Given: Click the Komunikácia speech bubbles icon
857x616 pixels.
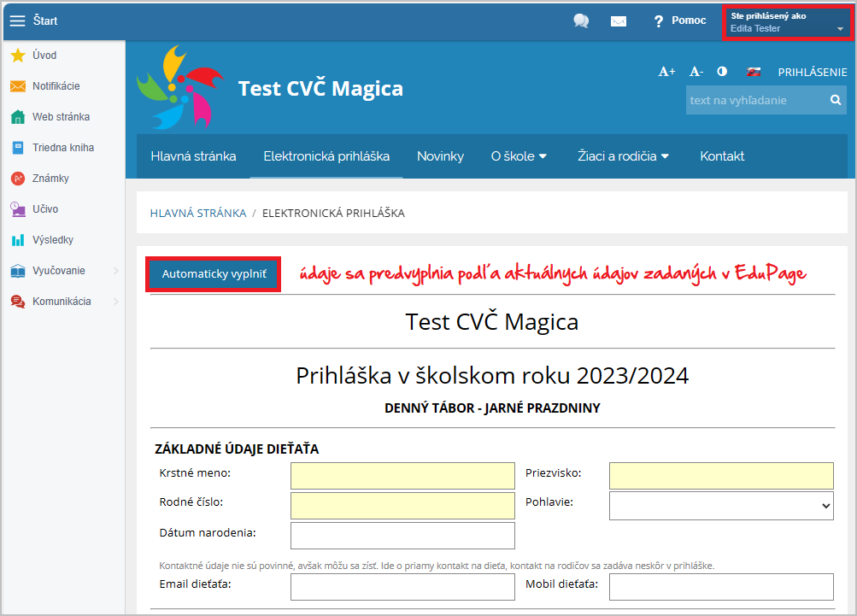Looking at the screenshot, I should click(18, 302).
